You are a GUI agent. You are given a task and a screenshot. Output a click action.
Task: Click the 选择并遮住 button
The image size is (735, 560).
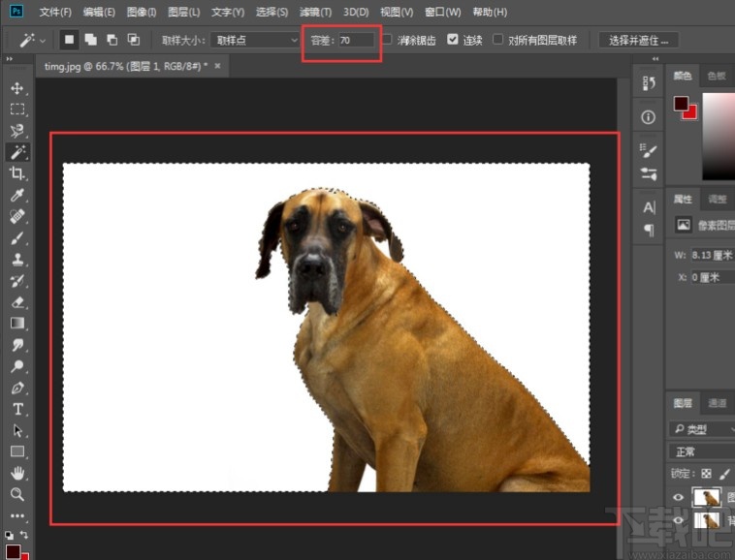click(x=638, y=40)
